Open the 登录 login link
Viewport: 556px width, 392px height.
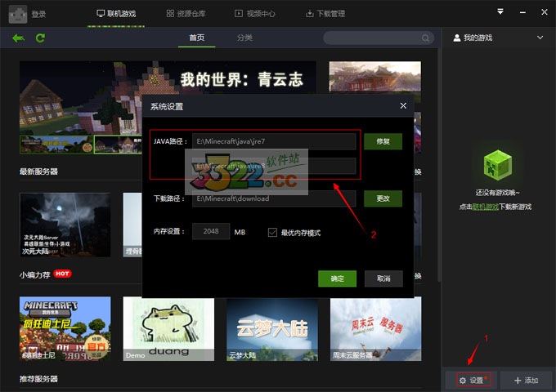(38, 14)
